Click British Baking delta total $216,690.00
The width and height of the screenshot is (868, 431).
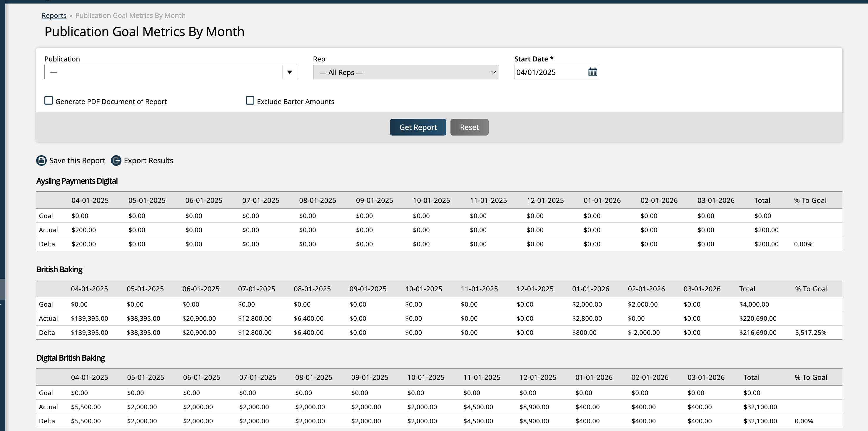tap(758, 333)
